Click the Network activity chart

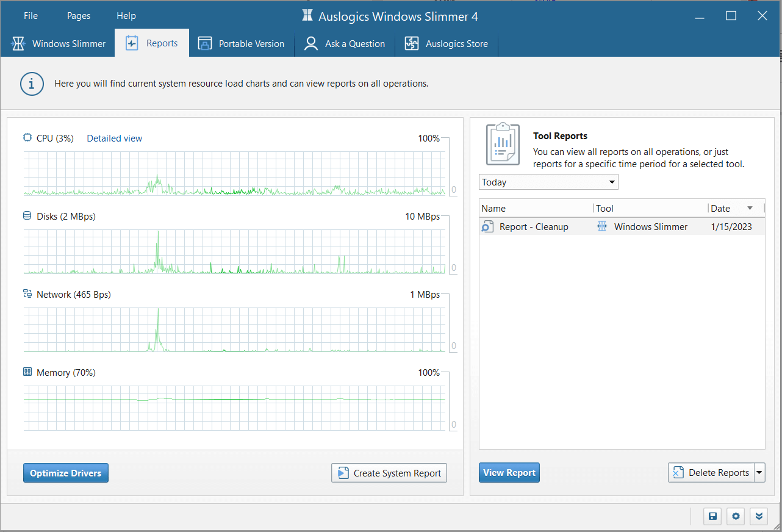click(234, 329)
